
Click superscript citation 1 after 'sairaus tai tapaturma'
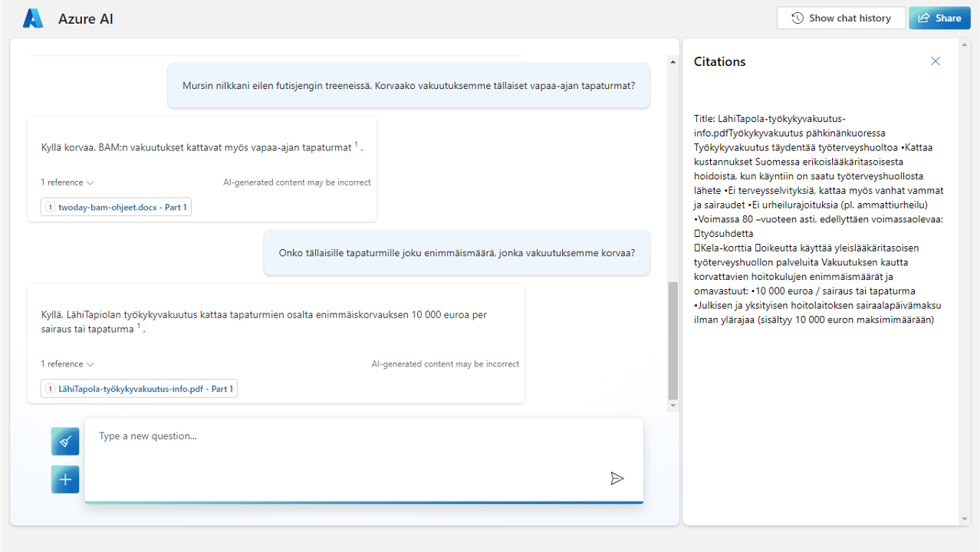point(139,327)
